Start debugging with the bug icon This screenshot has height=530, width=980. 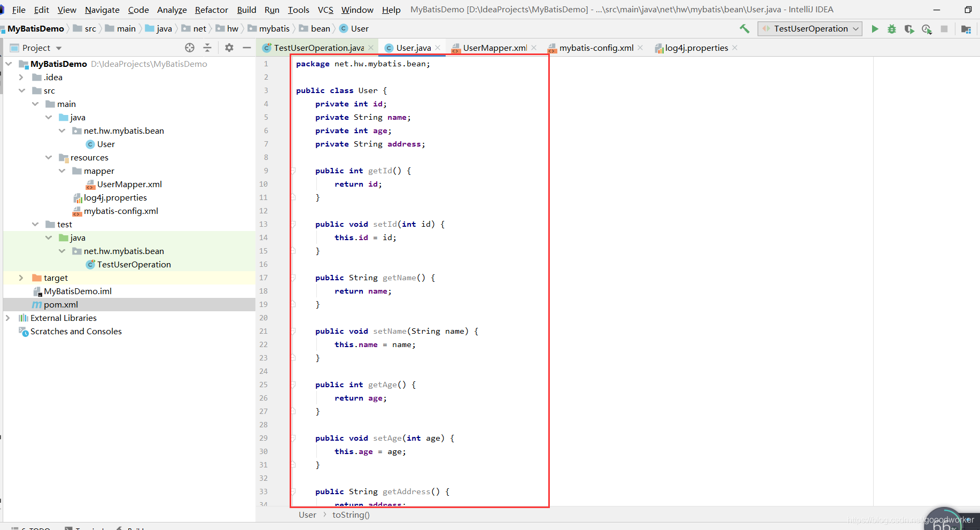coord(892,29)
